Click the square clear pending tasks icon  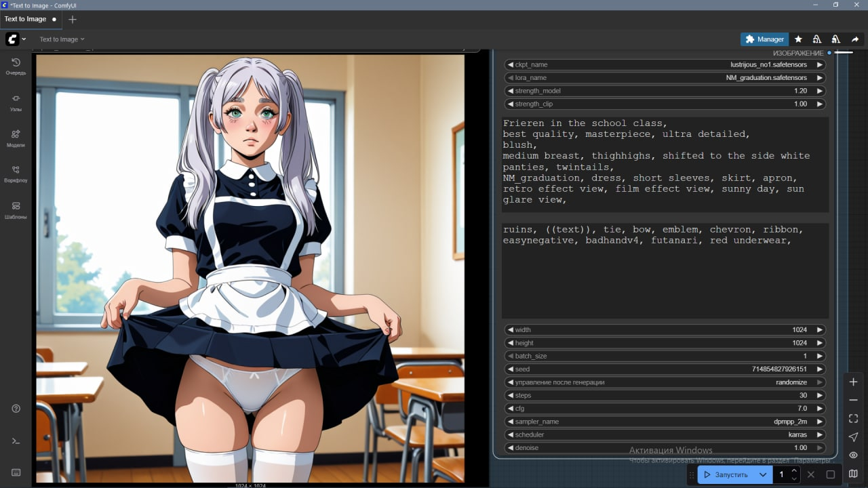830,474
